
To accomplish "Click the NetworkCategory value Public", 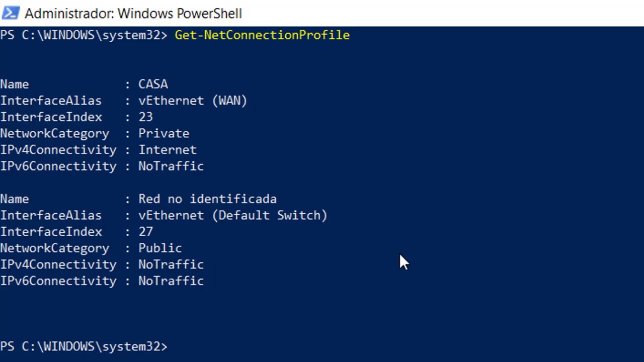I will [160, 248].
